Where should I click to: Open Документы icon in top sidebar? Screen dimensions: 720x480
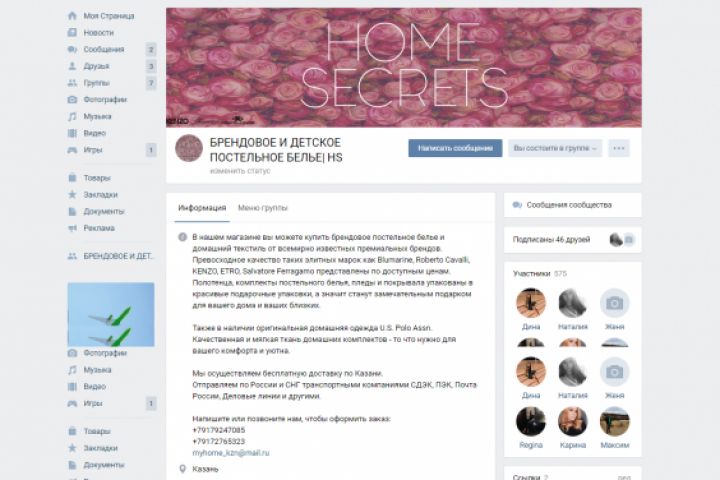[x=72, y=211]
